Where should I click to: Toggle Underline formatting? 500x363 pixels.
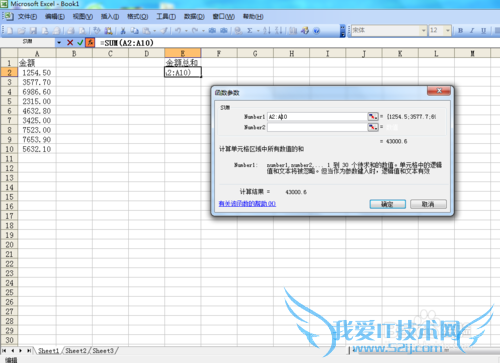(x=483, y=30)
